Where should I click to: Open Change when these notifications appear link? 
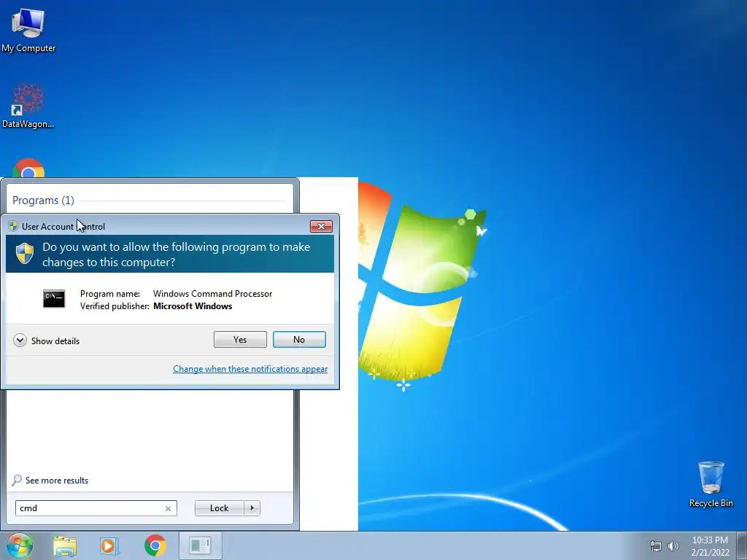[x=250, y=369]
